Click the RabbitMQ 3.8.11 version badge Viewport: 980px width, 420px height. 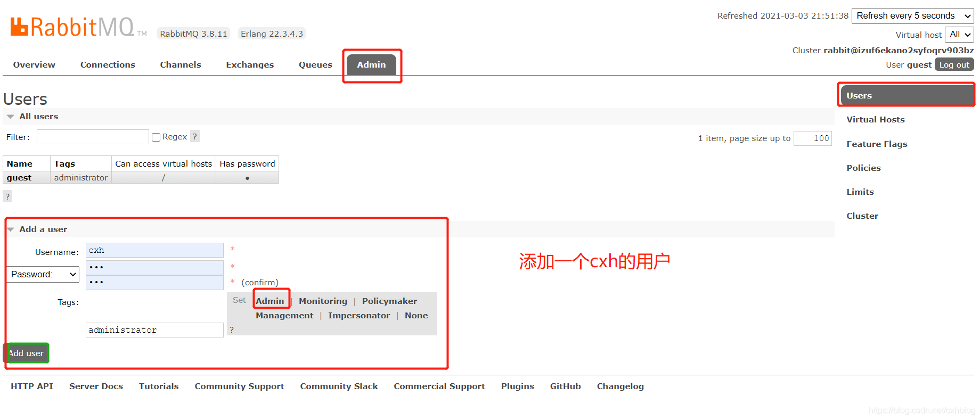(194, 34)
